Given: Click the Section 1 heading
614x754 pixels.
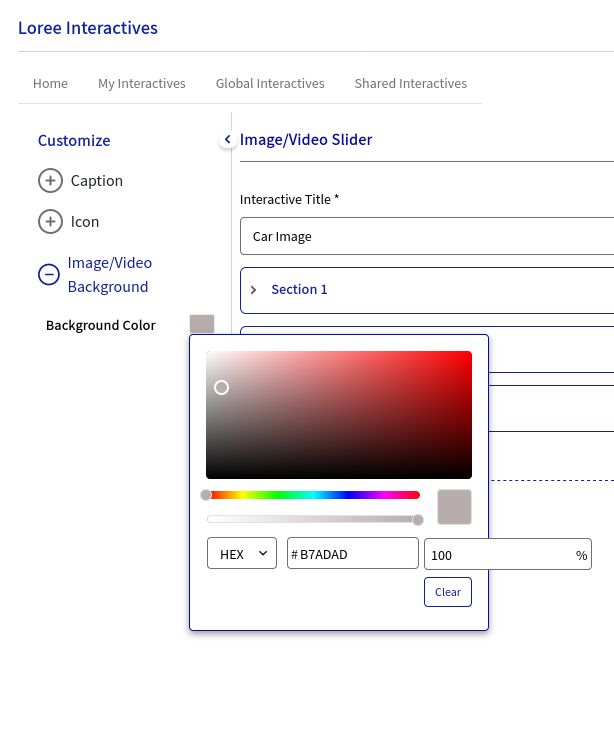Looking at the screenshot, I should (299, 289).
